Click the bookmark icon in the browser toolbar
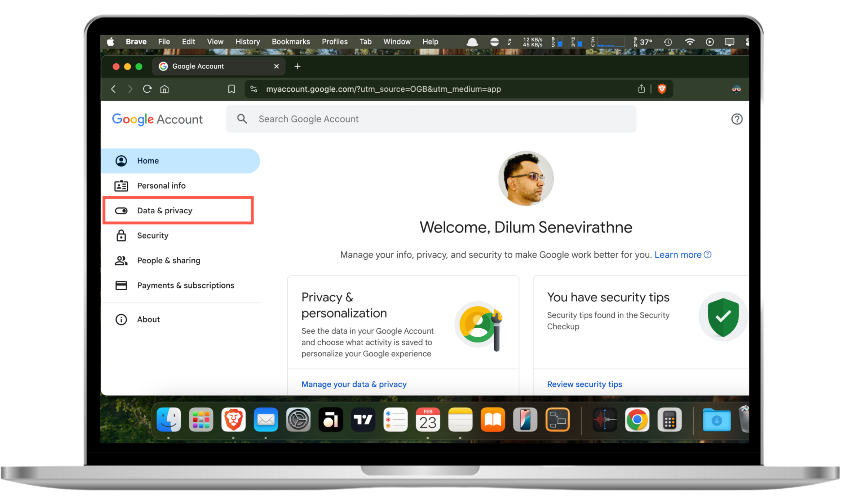This screenshot has height=504, width=841. click(x=231, y=89)
